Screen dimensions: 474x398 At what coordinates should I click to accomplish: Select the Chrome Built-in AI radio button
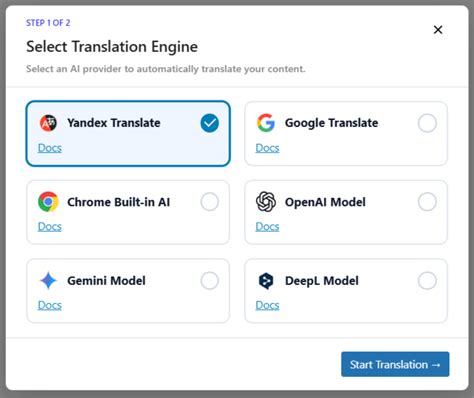coord(210,202)
